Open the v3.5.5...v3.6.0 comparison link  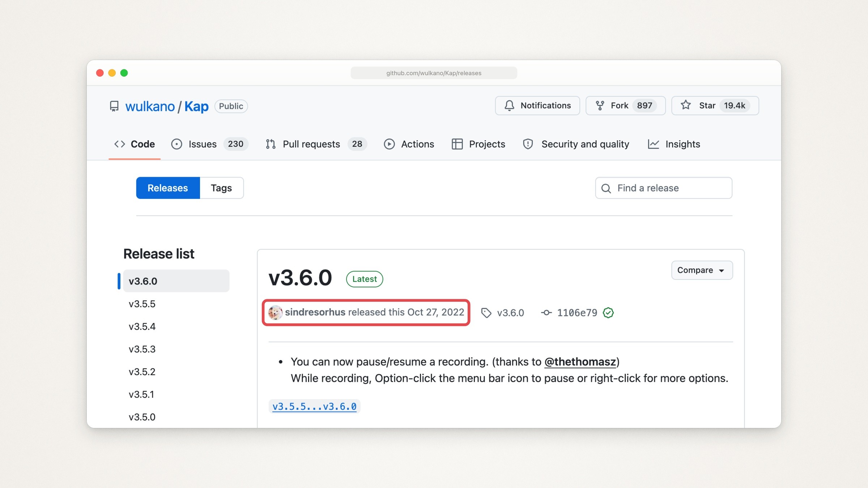click(314, 407)
